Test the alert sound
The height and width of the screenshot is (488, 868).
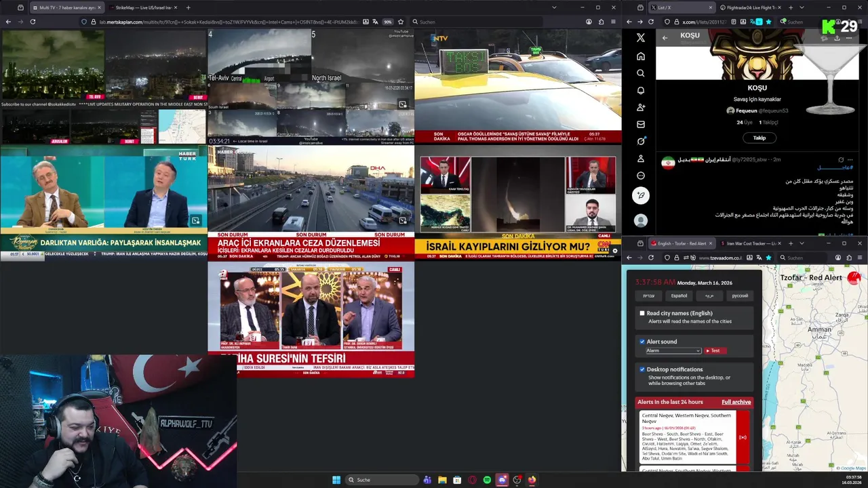[x=715, y=350]
